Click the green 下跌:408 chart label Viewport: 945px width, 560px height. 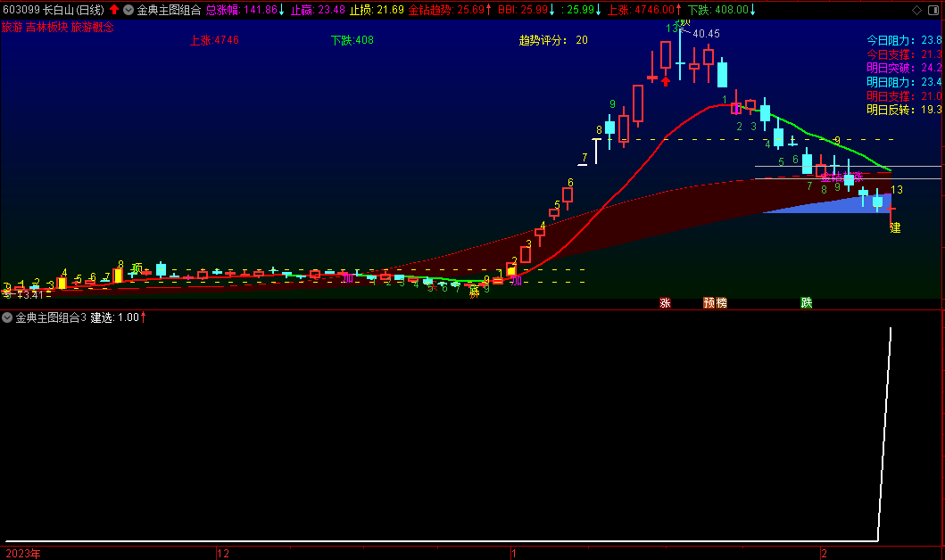(x=352, y=40)
